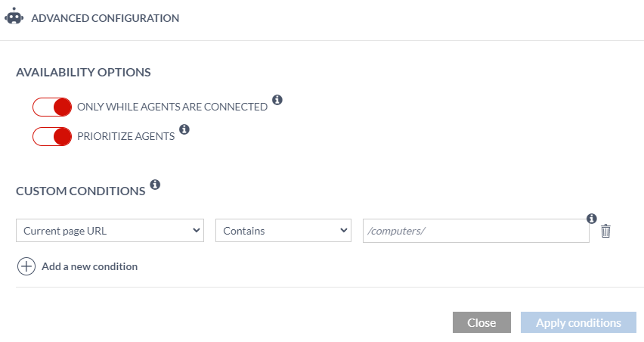Delete the condition with the trash icon
644x342 pixels.
click(x=605, y=231)
